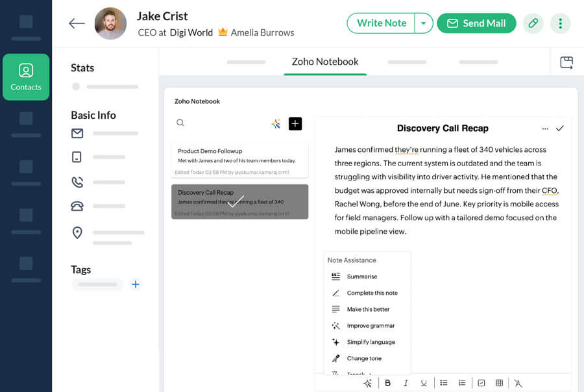The width and height of the screenshot is (584, 392).
Task: Open Jake Crist's profile photo
Action: pyautogui.click(x=110, y=23)
